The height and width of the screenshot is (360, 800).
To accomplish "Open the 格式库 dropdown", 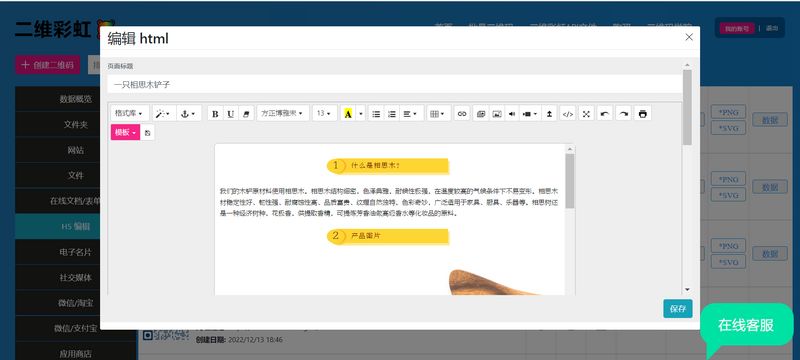I will click(x=130, y=113).
